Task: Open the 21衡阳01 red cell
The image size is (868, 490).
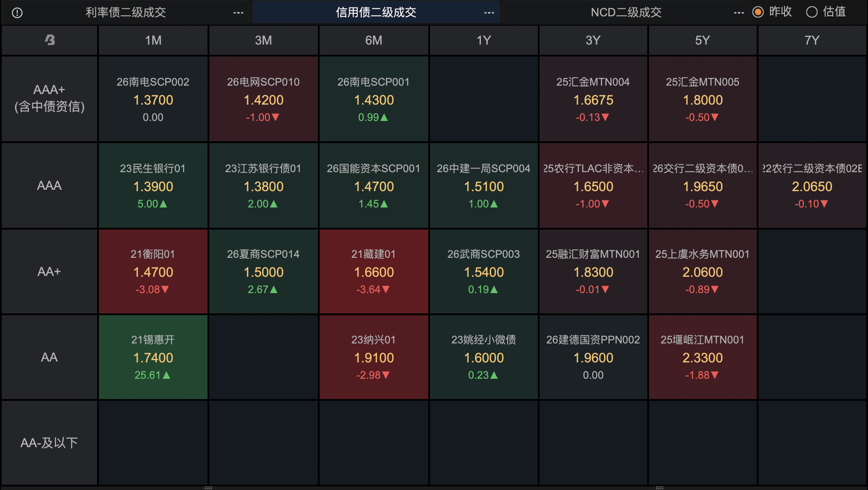Action: tap(153, 271)
